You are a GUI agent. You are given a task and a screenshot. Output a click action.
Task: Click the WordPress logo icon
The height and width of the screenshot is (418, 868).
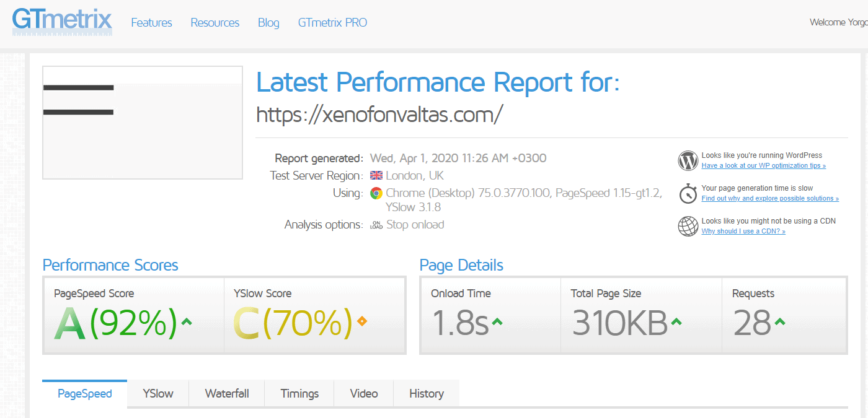(688, 160)
